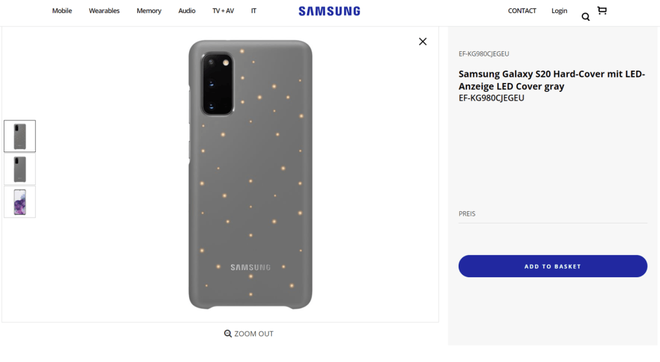Click the Zoom Out magnifier icon
This screenshot has width=660, height=362.
pos(228,333)
